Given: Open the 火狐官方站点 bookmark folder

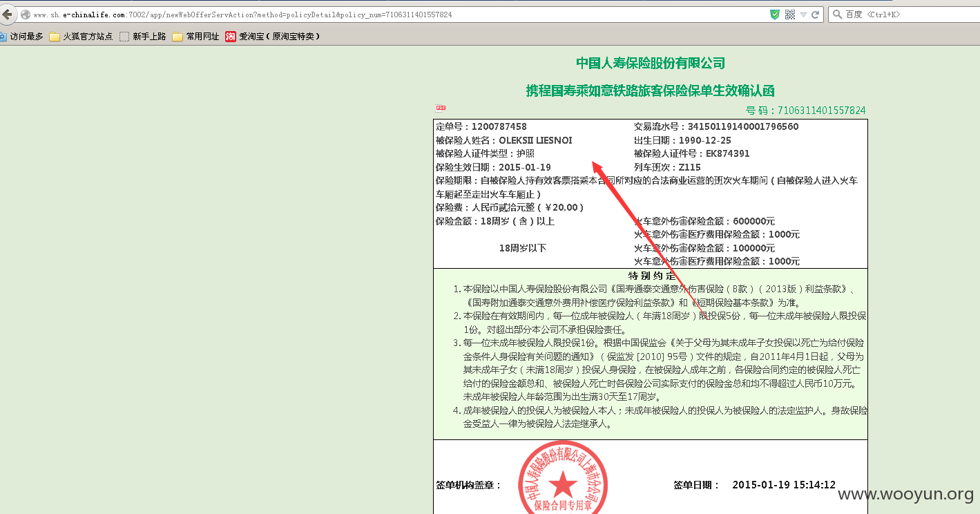Looking at the screenshot, I should (81, 37).
